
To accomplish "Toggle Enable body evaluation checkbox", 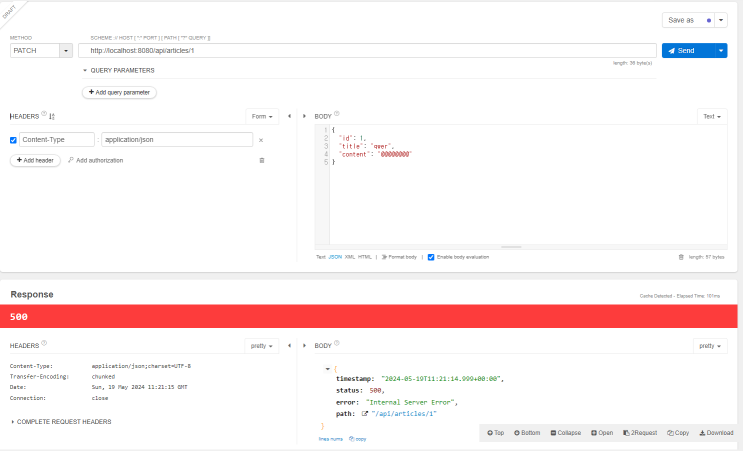I will [x=431, y=257].
